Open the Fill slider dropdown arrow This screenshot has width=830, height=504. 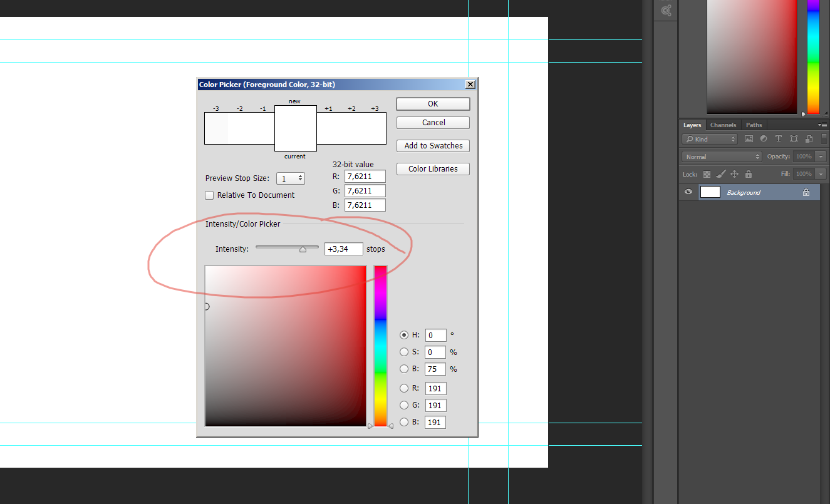click(x=821, y=174)
